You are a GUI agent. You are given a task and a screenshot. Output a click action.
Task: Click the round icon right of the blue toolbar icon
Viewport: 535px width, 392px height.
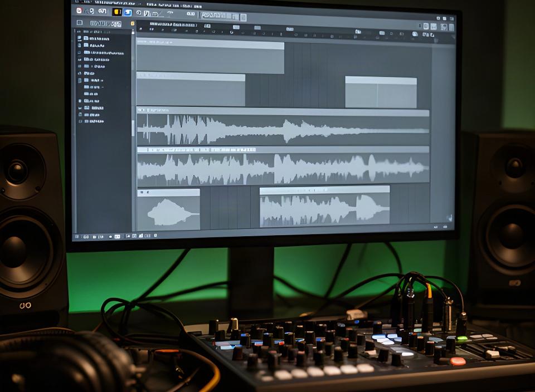(x=139, y=13)
